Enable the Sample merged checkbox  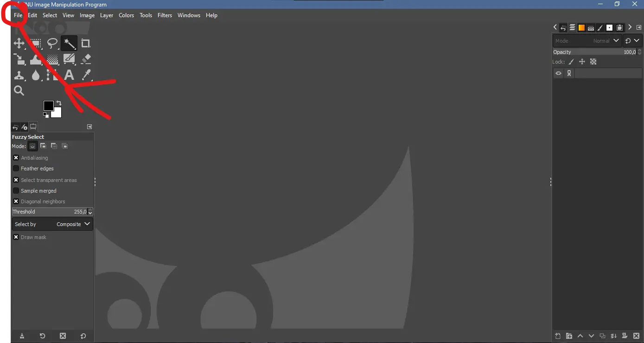click(x=16, y=191)
